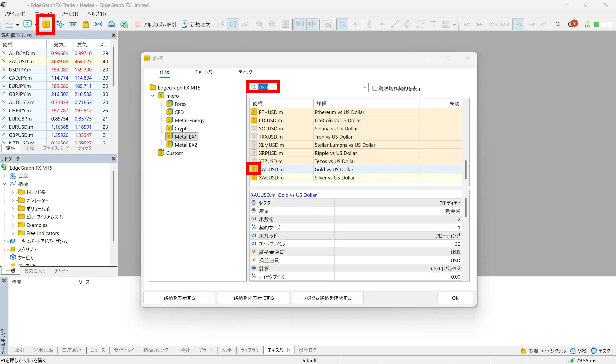
Task: Click the status bar Market bag icon
Action: pos(523,351)
